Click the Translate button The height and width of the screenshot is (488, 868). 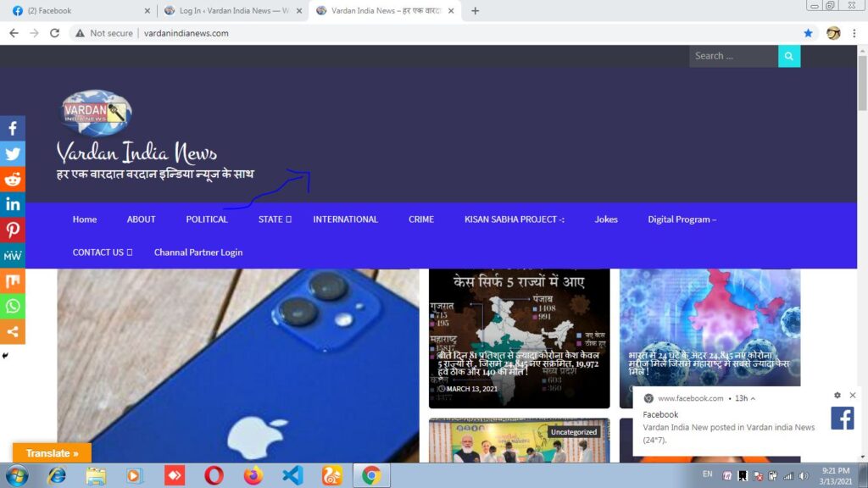52,453
